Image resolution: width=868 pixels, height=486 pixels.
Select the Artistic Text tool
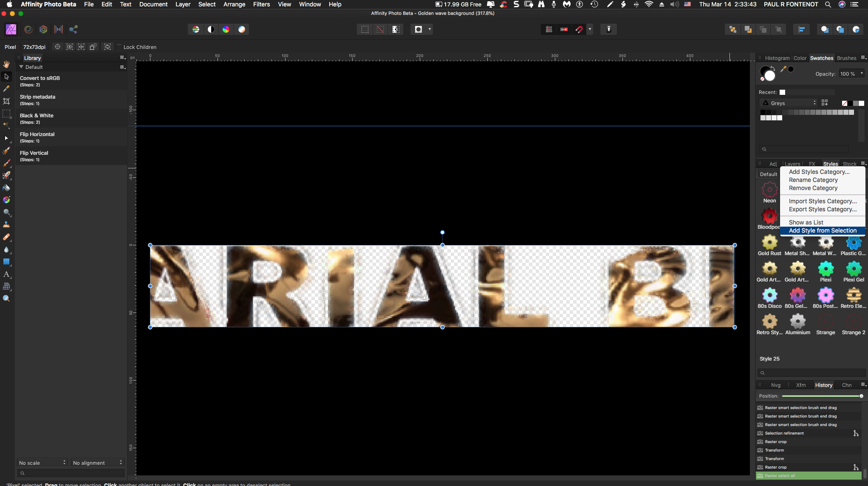(6, 274)
